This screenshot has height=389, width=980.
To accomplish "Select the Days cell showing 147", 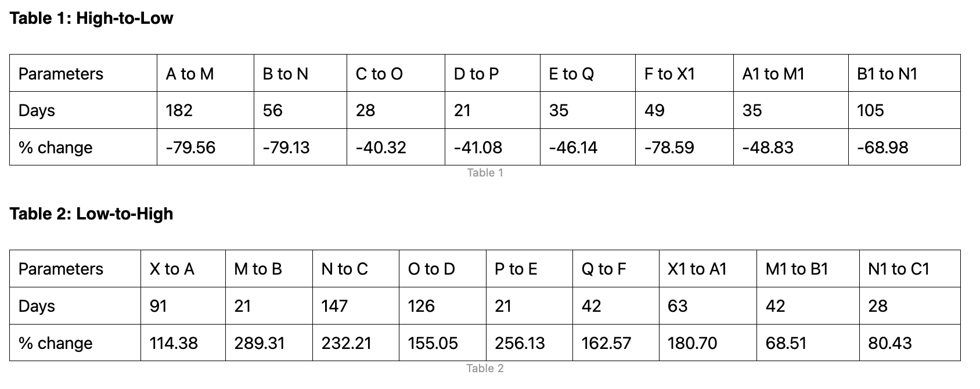I will click(356, 305).
